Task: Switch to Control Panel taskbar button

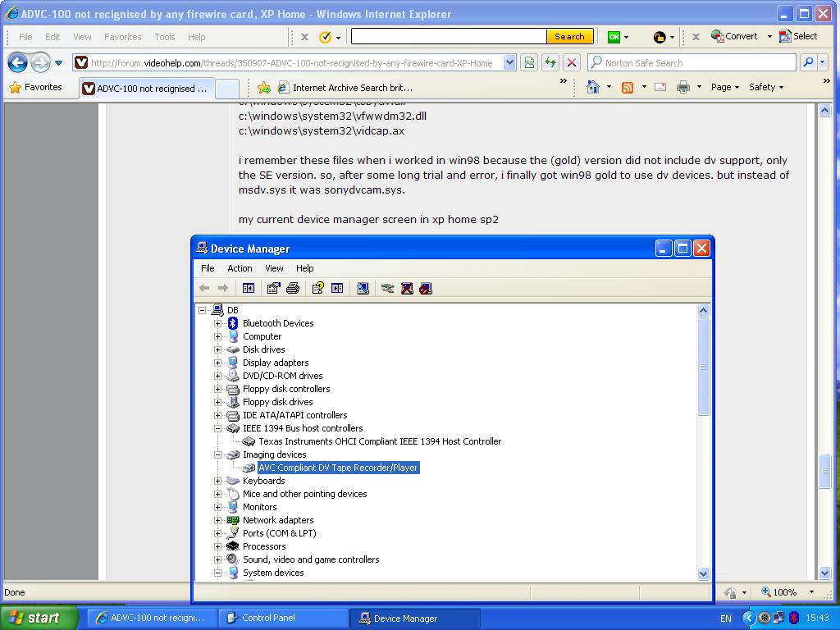Action: [x=283, y=619]
